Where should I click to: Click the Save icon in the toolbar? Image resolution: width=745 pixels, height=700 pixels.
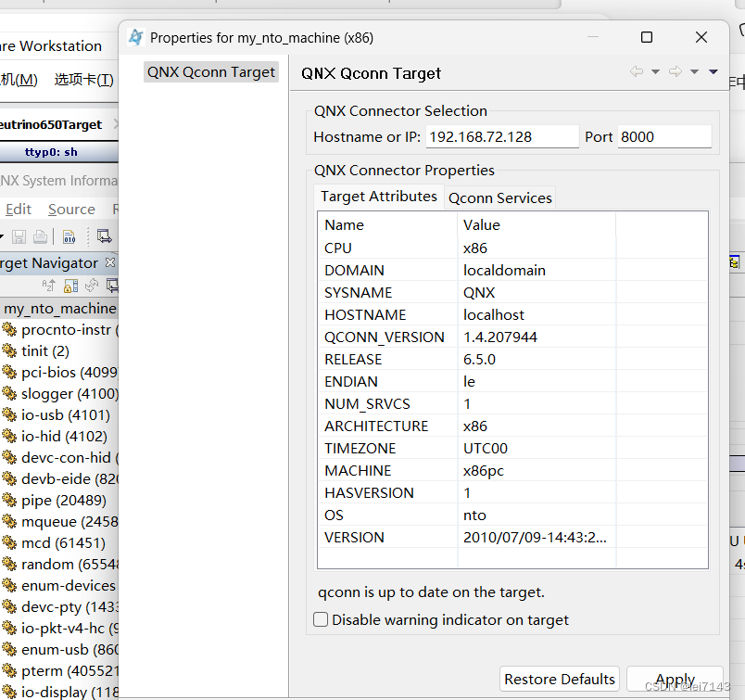19,236
